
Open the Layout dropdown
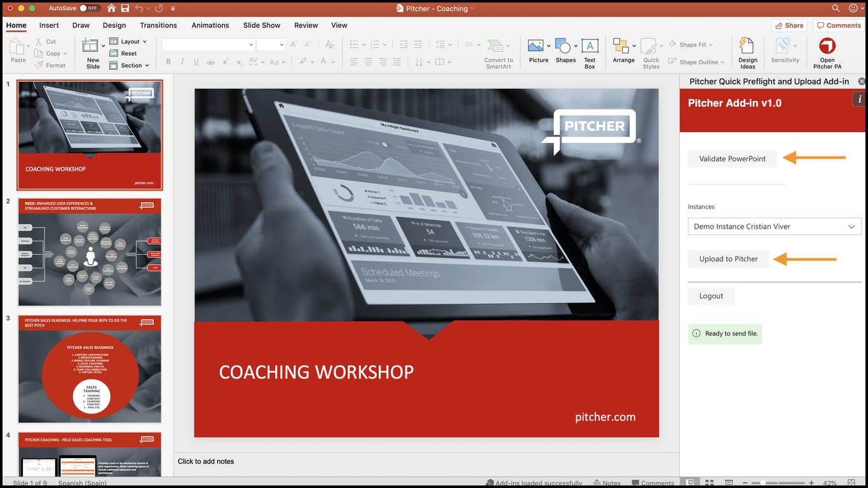(x=130, y=41)
